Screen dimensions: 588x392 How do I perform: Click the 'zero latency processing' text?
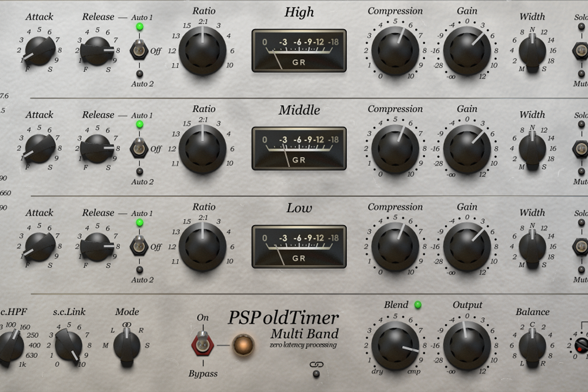tap(303, 345)
